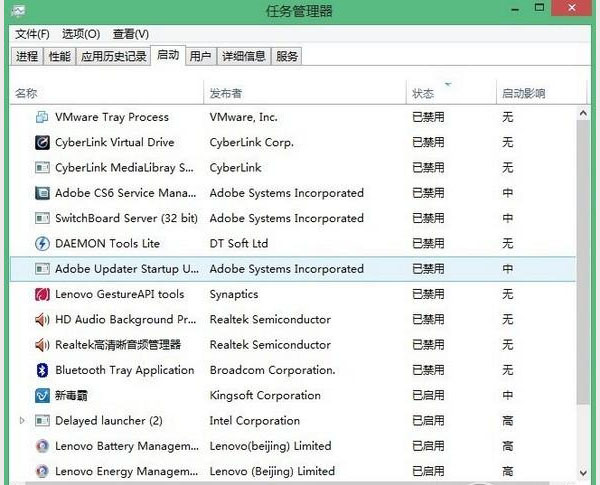Click the VMware Tray Process icon
The height and width of the screenshot is (485, 600).
pos(42,117)
